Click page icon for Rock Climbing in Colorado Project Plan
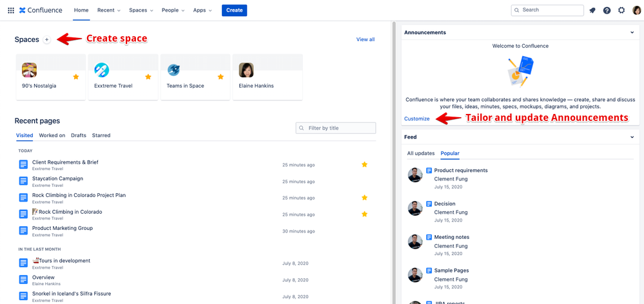The width and height of the screenshot is (644, 304). (24, 197)
